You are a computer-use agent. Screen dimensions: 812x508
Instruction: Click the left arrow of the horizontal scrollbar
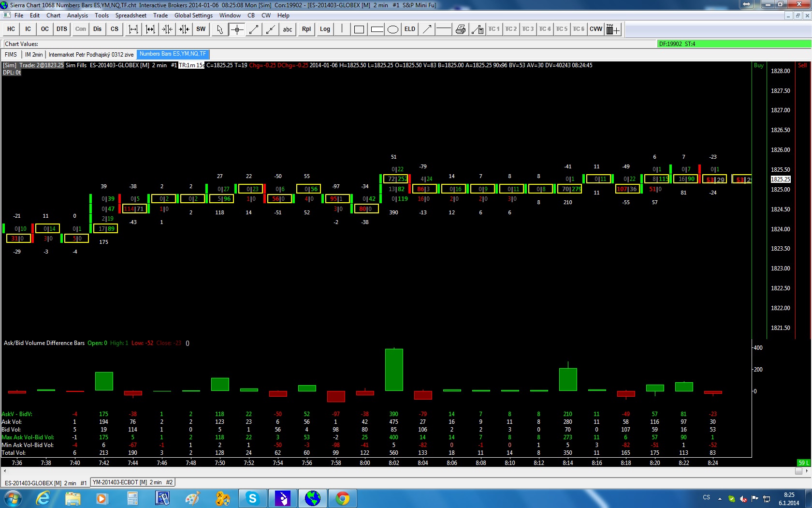(5, 471)
